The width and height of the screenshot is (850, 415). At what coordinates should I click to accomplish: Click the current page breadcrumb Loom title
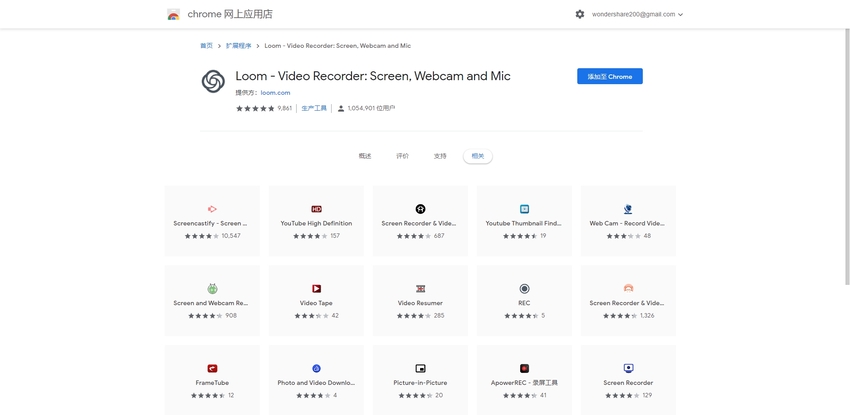tap(337, 46)
